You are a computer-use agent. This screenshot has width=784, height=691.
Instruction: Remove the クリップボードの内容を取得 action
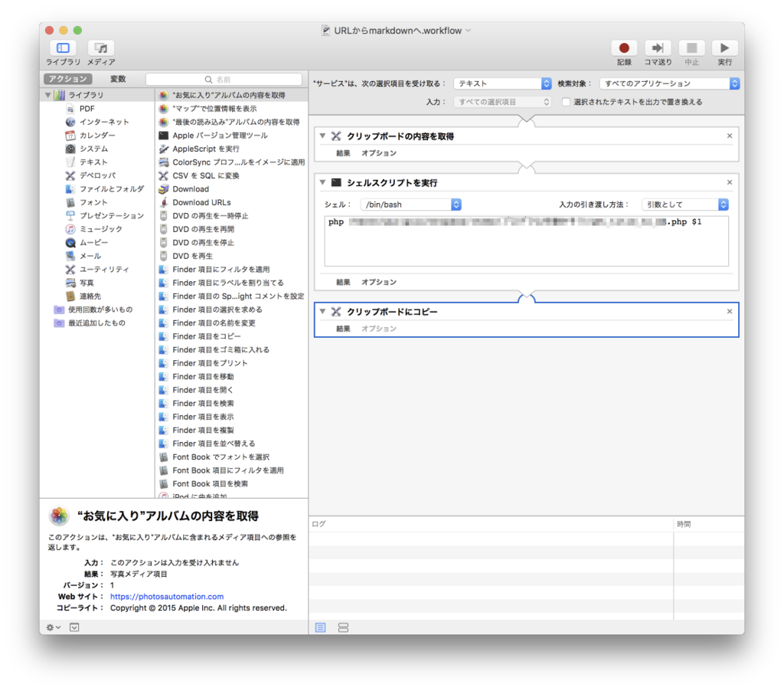730,136
